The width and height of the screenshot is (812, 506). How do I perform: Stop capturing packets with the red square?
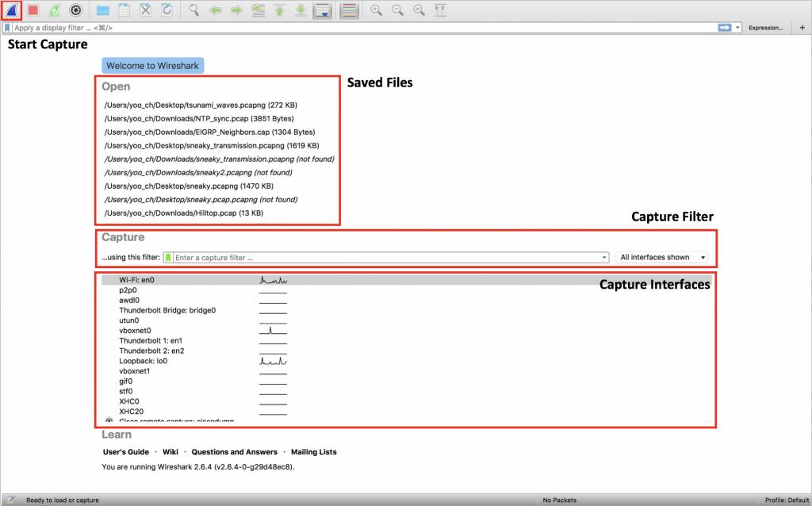tap(33, 10)
